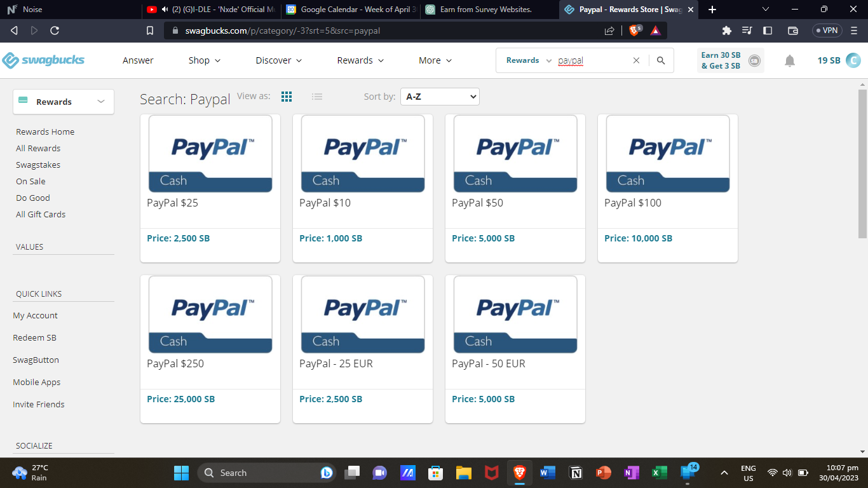Expand the Rewards navigation menu

click(360, 60)
